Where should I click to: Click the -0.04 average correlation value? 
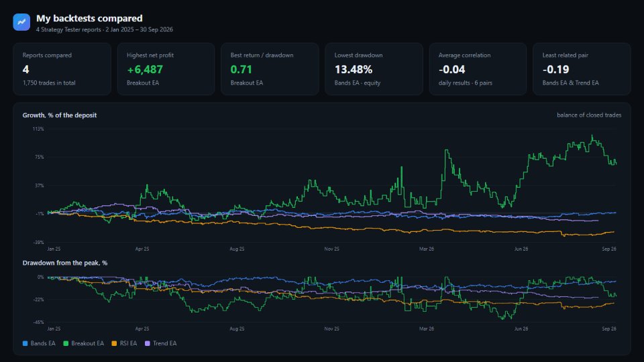(x=451, y=70)
